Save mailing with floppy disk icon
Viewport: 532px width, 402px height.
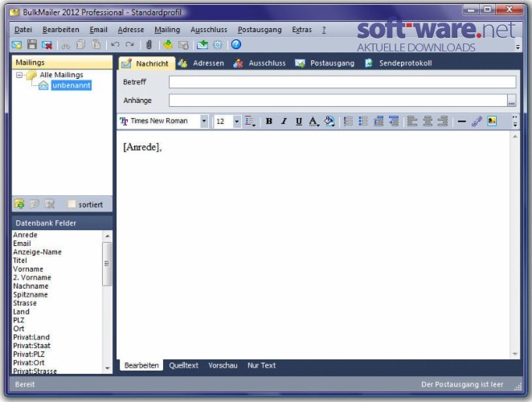coord(32,44)
